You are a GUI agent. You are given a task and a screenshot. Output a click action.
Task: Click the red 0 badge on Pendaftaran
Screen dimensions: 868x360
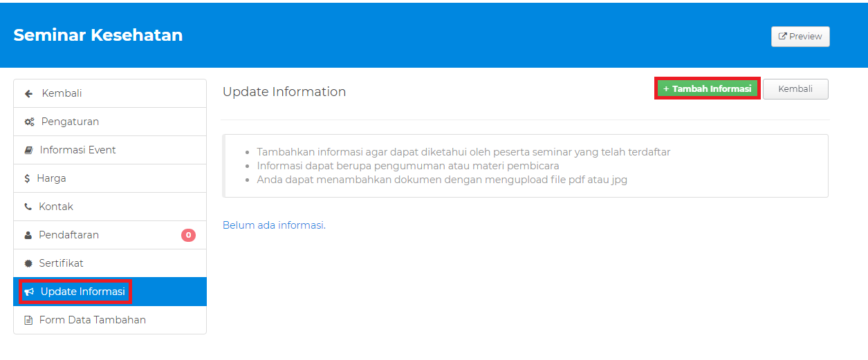(x=188, y=236)
